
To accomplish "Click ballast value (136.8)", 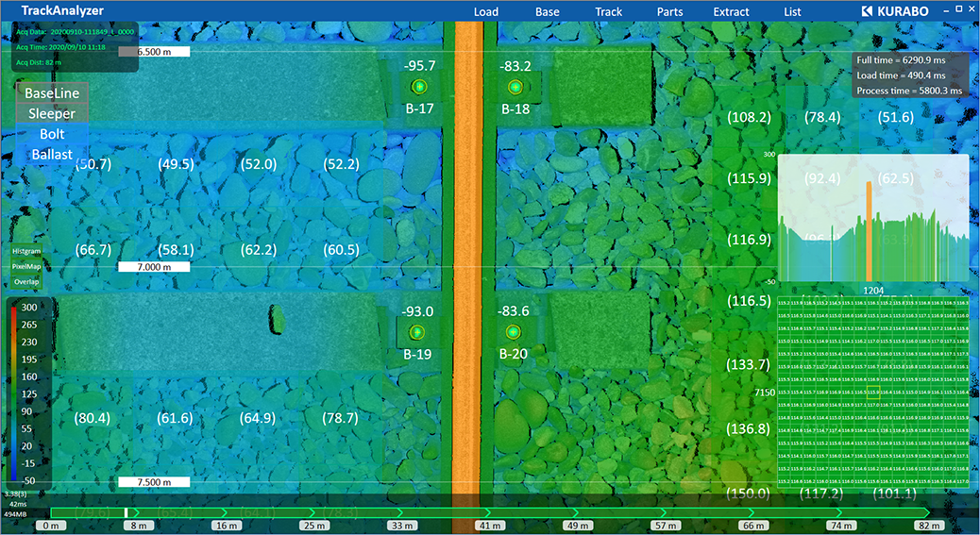I will 749,429.
